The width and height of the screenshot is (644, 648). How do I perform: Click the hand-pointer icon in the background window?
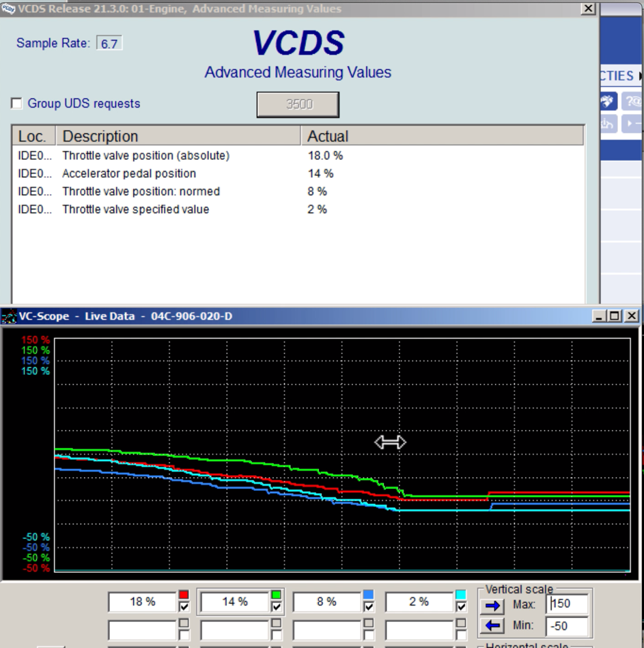[x=608, y=124]
